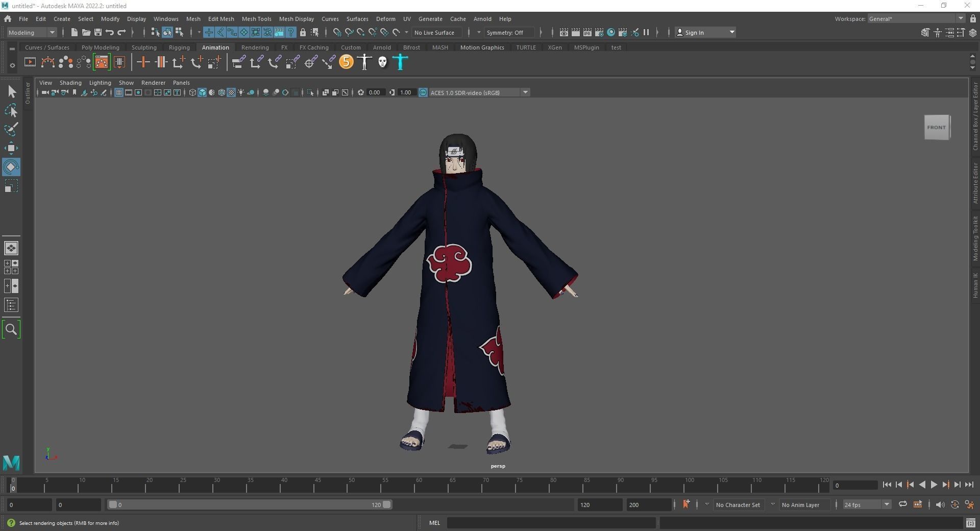Click the Redo arrow icon
The width and height of the screenshot is (980, 531).
121,32
